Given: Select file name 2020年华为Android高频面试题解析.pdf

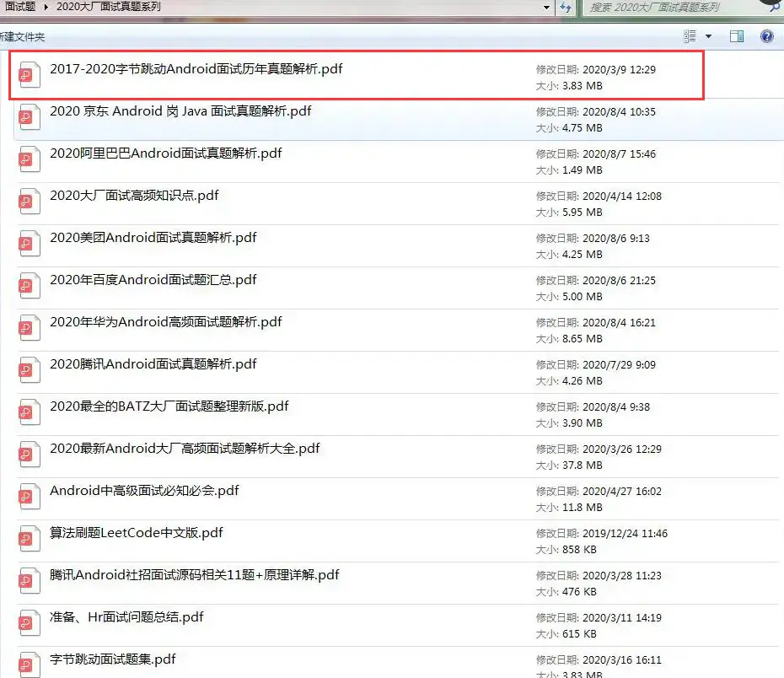Looking at the screenshot, I should (x=165, y=322).
